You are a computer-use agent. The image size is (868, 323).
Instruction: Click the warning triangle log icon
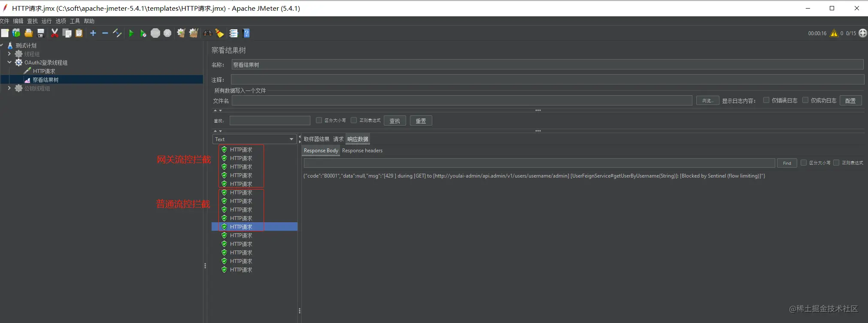click(834, 33)
